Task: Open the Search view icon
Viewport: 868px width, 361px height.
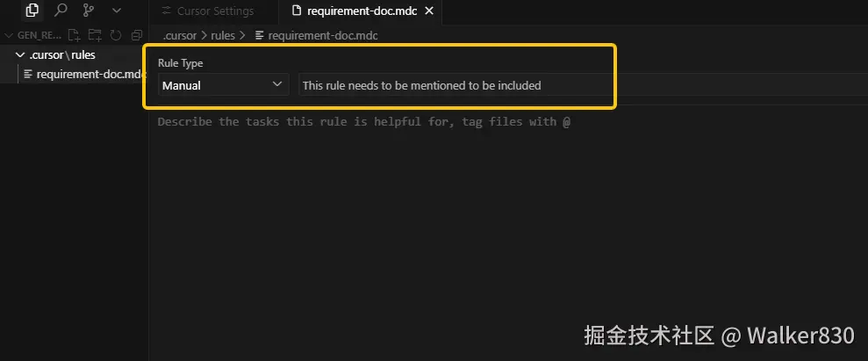Action: [61, 11]
